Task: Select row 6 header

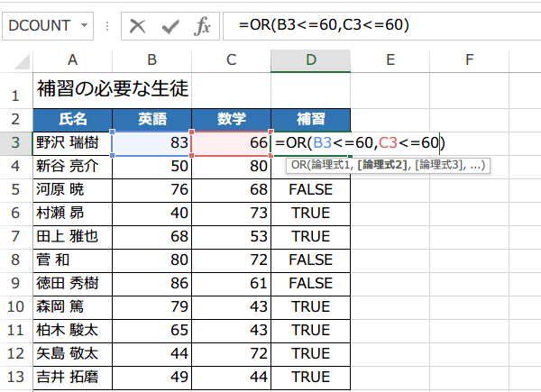Action: (x=16, y=213)
